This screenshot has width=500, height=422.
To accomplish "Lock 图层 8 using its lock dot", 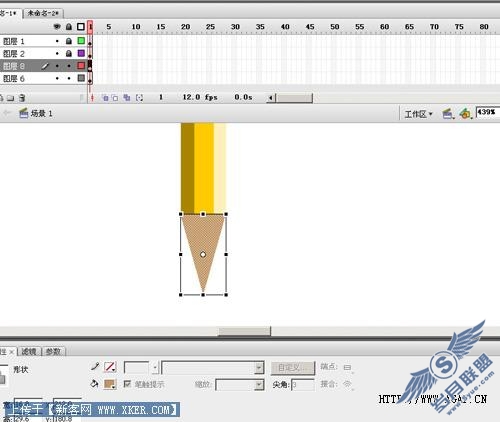I will [69, 66].
